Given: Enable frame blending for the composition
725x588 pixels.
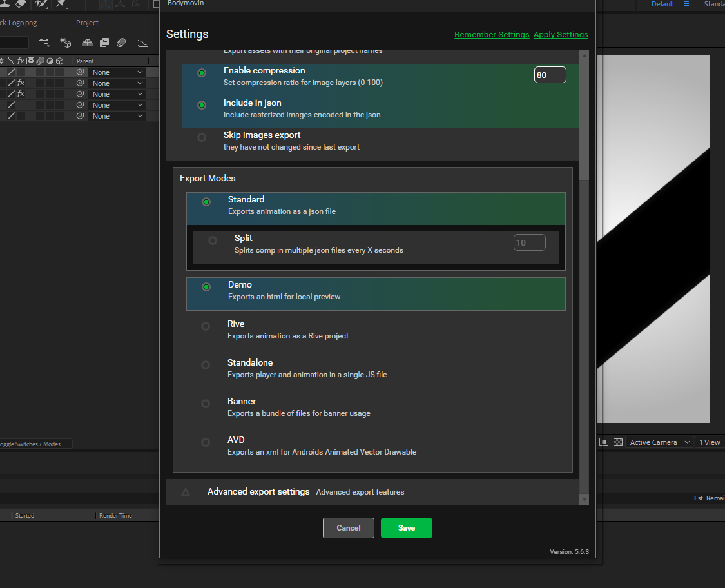Looking at the screenshot, I should point(104,43).
